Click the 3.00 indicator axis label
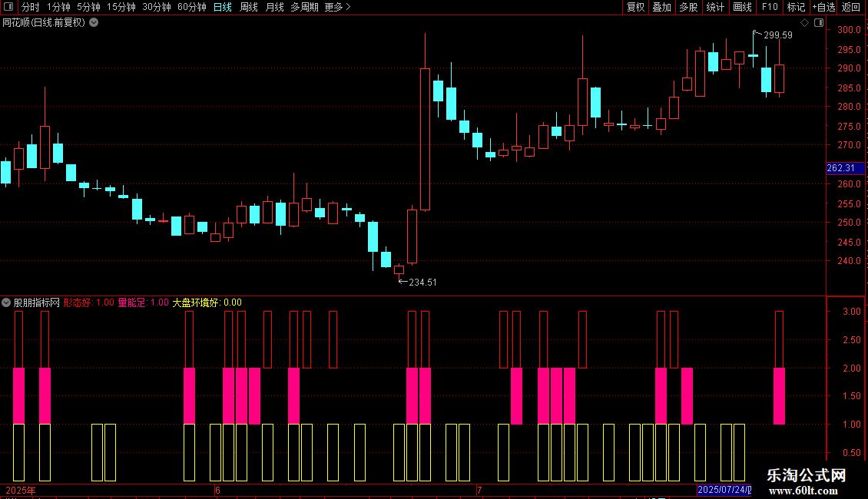 click(851, 312)
